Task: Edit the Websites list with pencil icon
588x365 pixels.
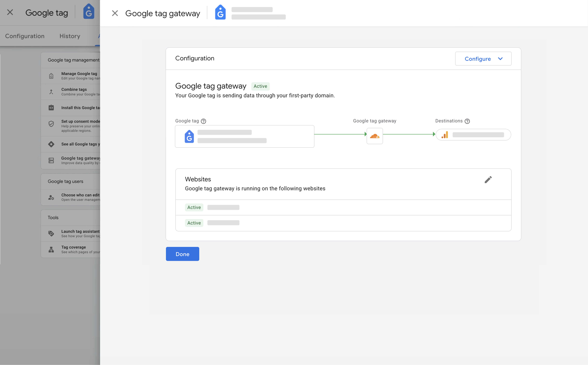Action: click(x=488, y=180)
